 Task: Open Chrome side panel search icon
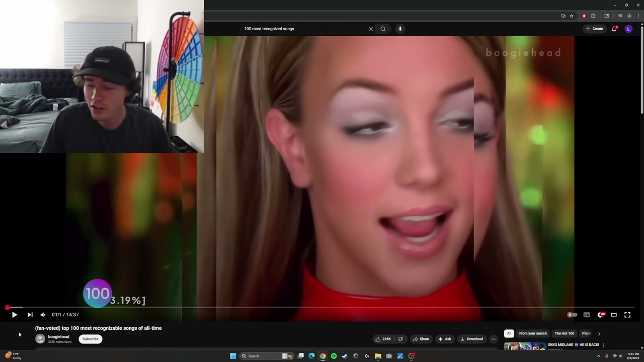click(x=607, y=16)
